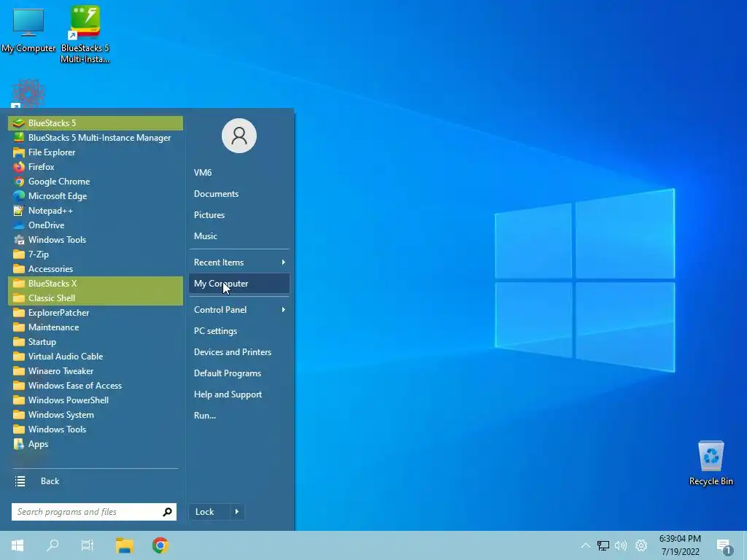Open Google Chrome from the taskbar
The image size is (747, 560).
click(160, 545)
